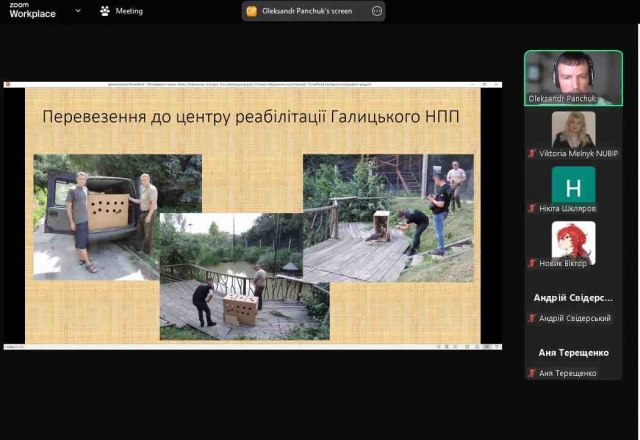The width and height of the screenshot is (640, 440).
Task: Click the shared PowerPoint window title text
Action: click(239, 84)
